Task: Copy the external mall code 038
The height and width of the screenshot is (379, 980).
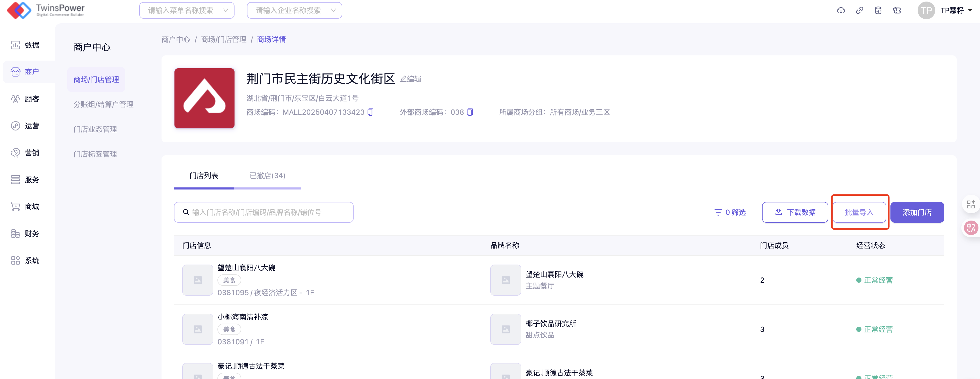Action: pyautogui.click(x=470, y=112)
